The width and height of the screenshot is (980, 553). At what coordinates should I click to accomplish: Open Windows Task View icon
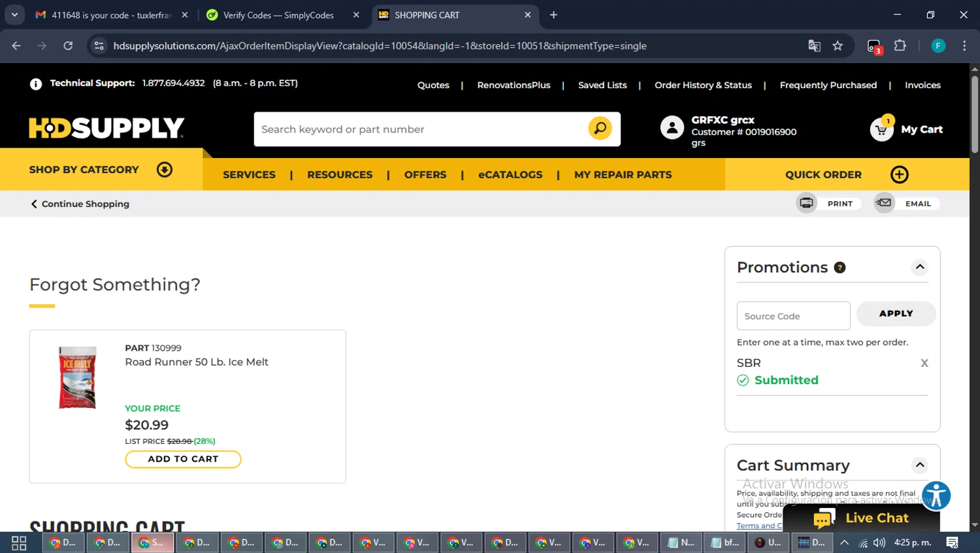[x=19, y=543]
